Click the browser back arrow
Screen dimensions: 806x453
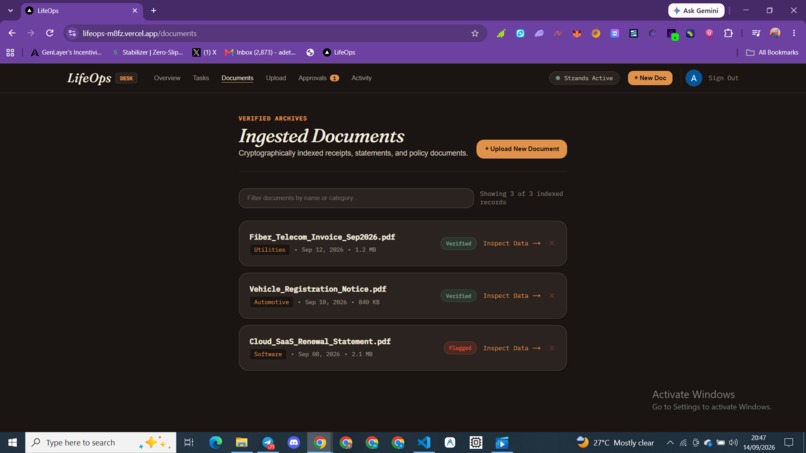pyautogui.click(x=12, y=33)
